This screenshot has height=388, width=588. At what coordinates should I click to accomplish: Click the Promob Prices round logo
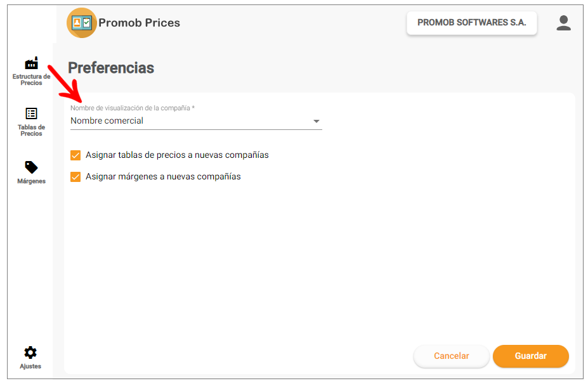[81, 23]
